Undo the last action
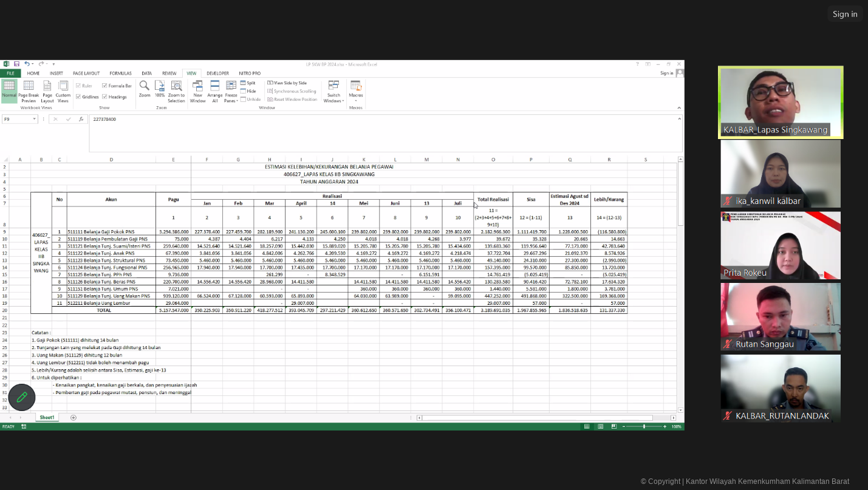The height and width of the screenshot is (490, 868). 27,64
